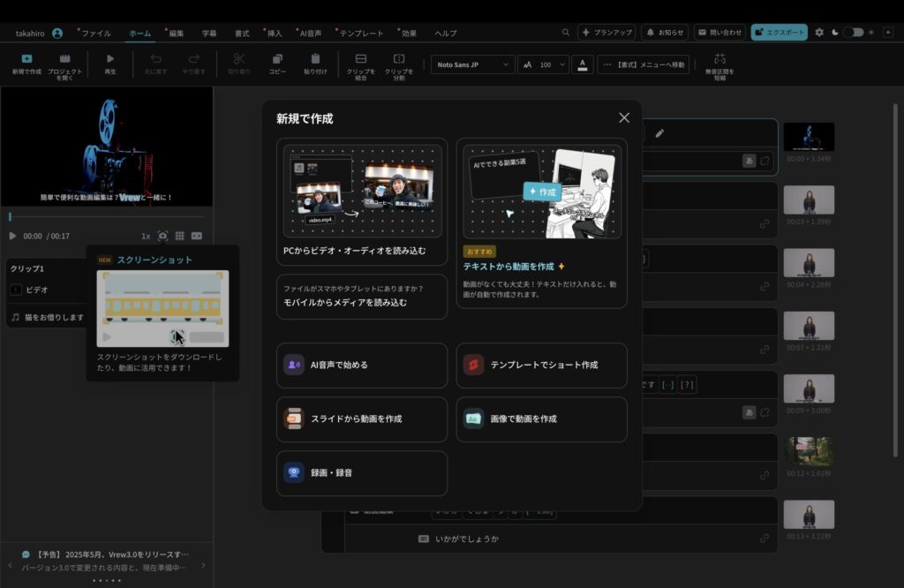This screenshot has width=904, height=588.
Task: Click the 再生 play toolbar icon
Action: point(110,59)
